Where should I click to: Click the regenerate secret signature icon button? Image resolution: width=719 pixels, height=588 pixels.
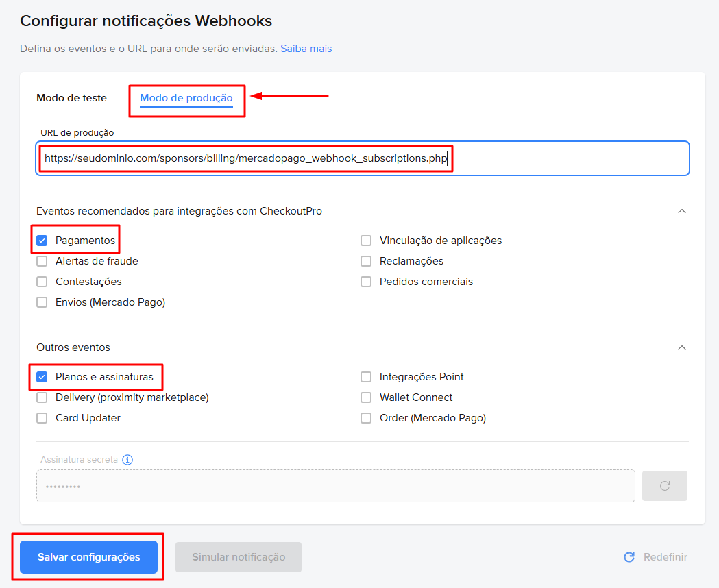[x=664, y=486]
